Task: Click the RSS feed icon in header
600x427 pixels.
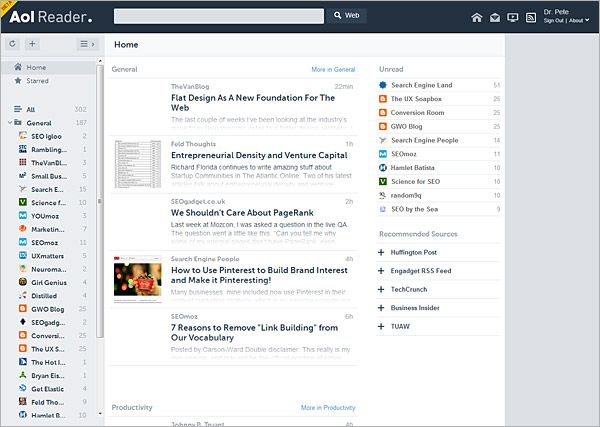Action: pyautogui.click(x=531, y=17)
